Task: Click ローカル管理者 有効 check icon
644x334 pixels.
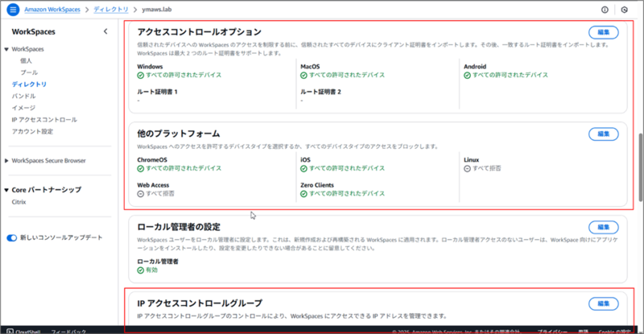Action: [x=140, y=270]
